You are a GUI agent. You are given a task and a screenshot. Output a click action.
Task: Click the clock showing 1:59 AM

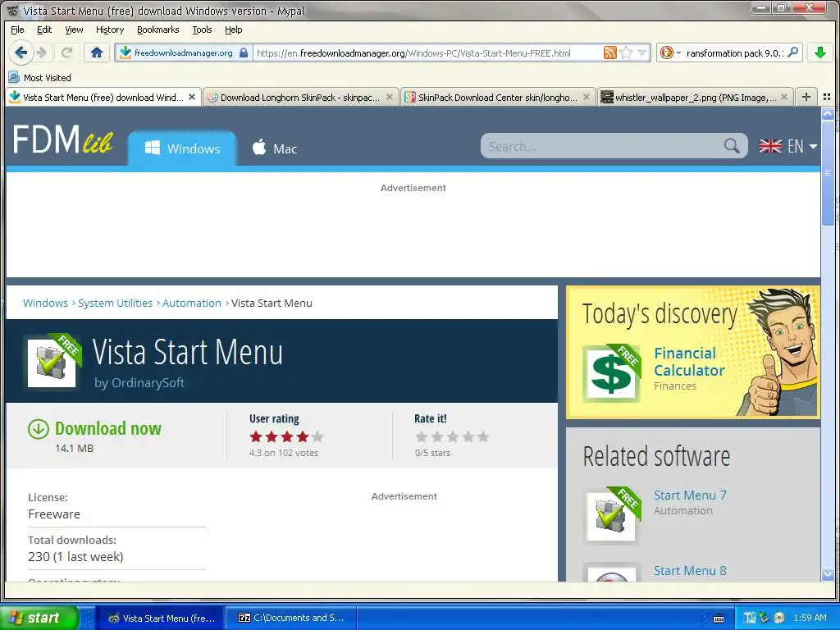[x=810, y=618]
